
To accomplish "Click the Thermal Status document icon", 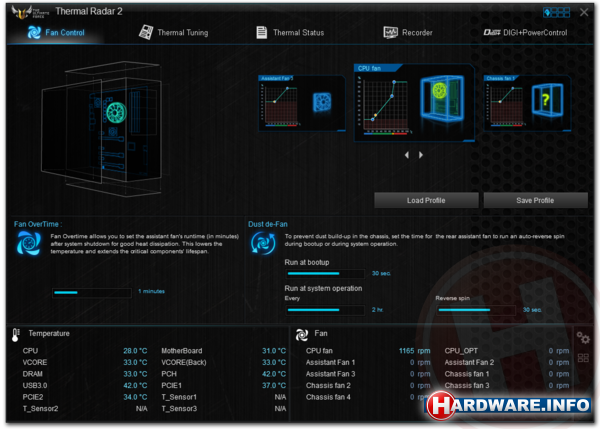I will (261, 33).
